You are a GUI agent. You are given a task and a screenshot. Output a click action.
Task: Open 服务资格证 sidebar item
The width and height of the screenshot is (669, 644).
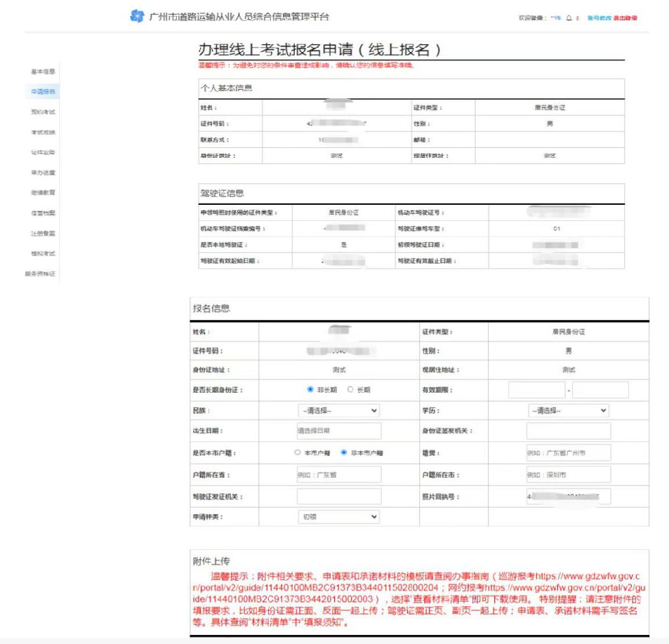(x=40, y=274)
